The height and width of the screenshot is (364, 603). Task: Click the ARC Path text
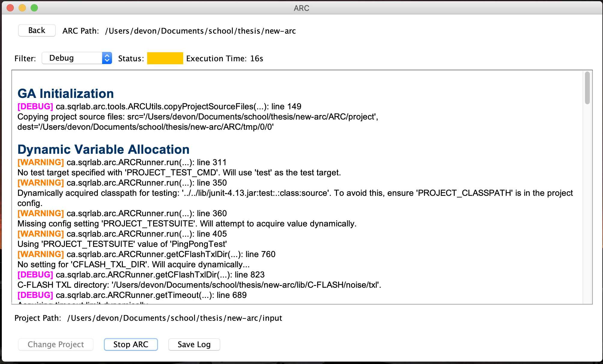tap(200, 31)
